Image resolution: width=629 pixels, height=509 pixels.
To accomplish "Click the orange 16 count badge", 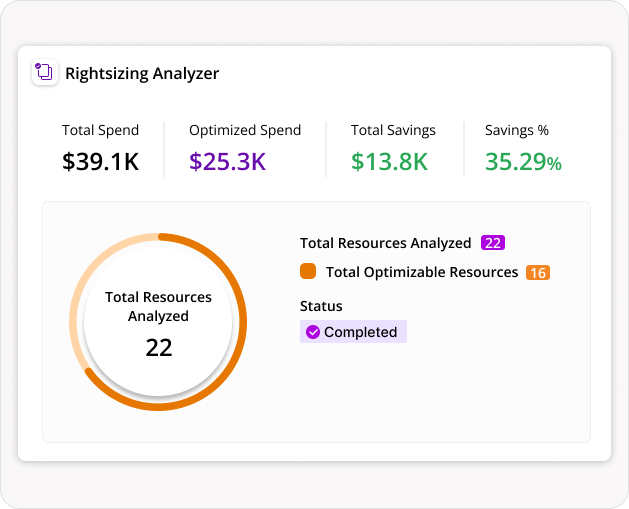I will click(x=538, y=272).
